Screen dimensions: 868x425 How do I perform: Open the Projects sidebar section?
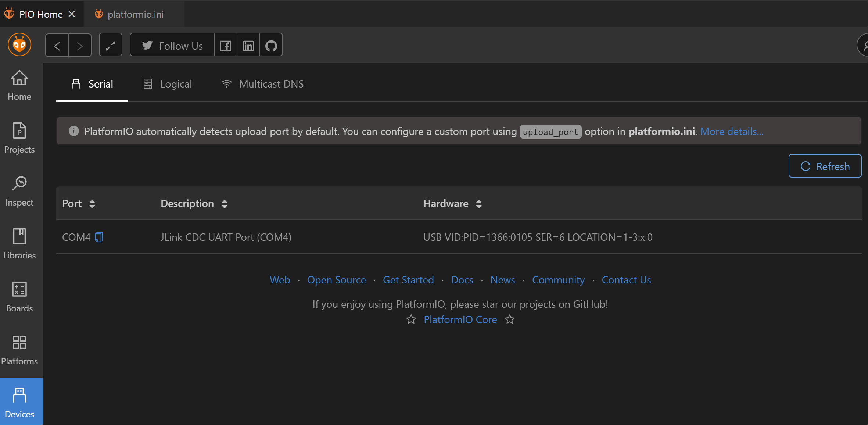(19, 138)
